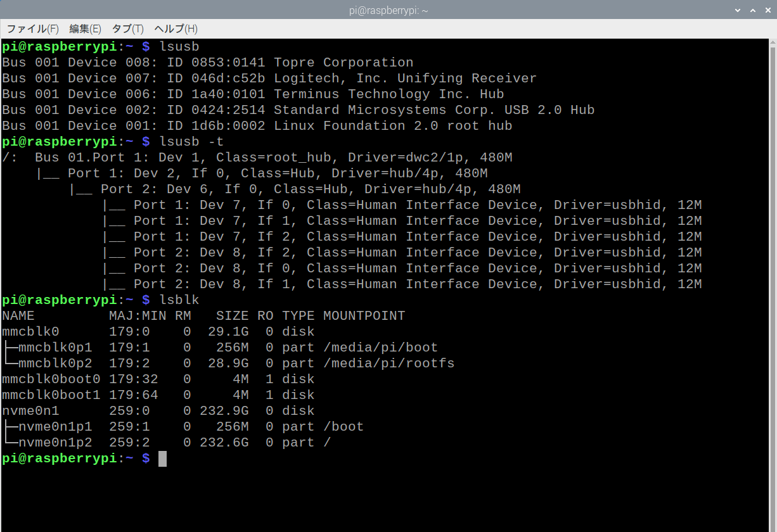
Task: Select the lsusb command text
Action: pos(179,46)
